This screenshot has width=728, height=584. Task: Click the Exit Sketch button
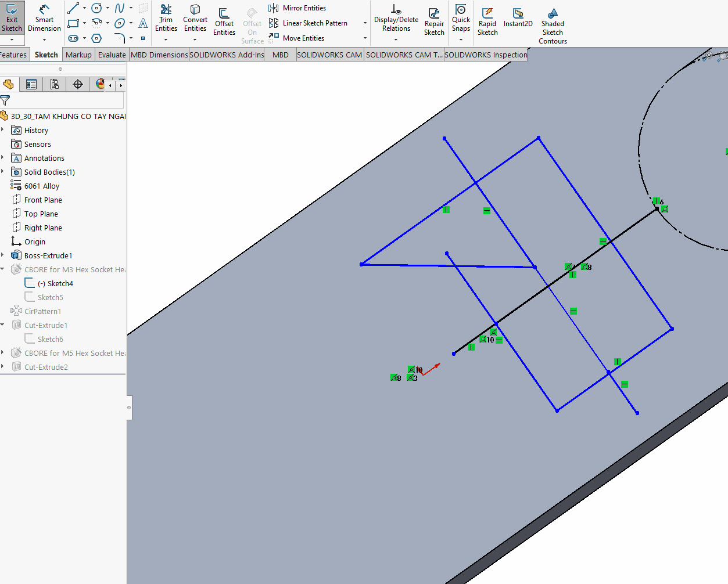pyautogui.click(x=12, y=19)
